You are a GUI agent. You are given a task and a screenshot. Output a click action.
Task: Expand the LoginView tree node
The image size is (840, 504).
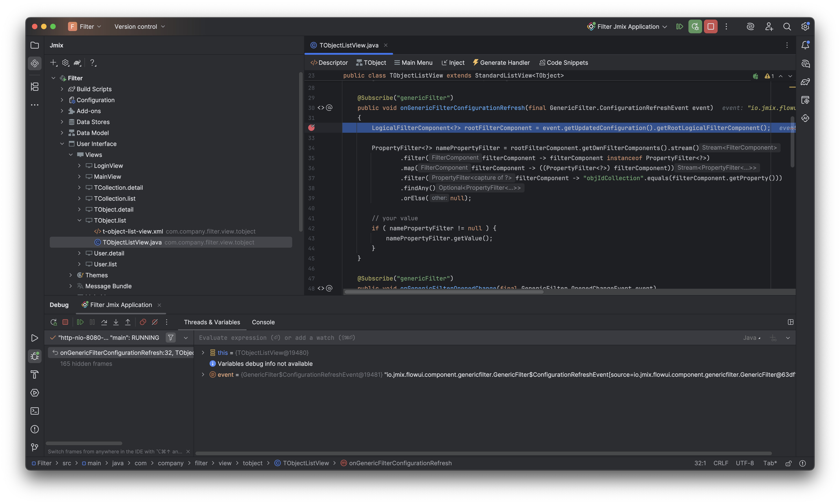pyautogui.click(x=79, y=166)
